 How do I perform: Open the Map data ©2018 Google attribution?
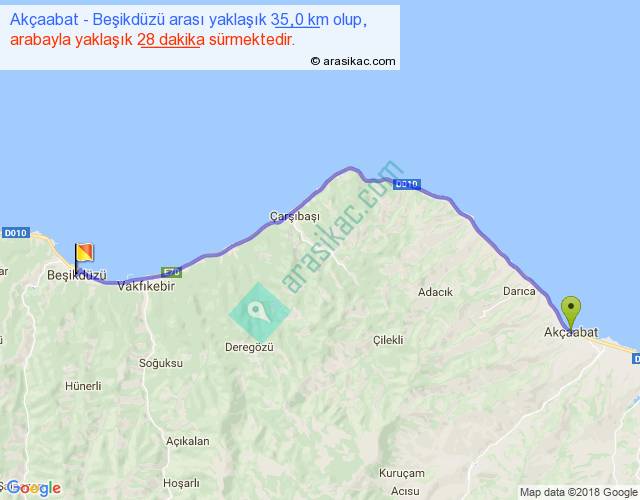click(x=578, y=492)
